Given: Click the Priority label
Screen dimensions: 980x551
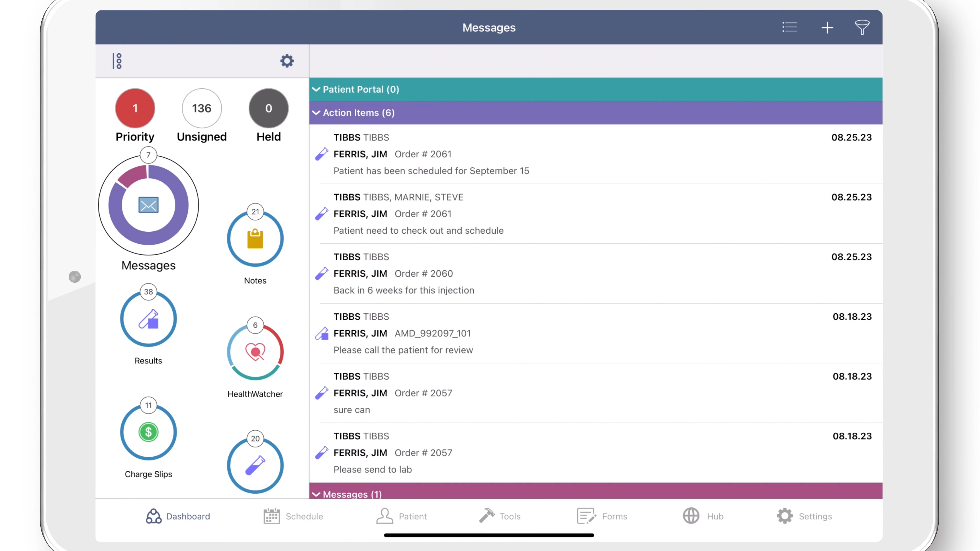Looking at the screenshot, I should (x=135, y=136).
